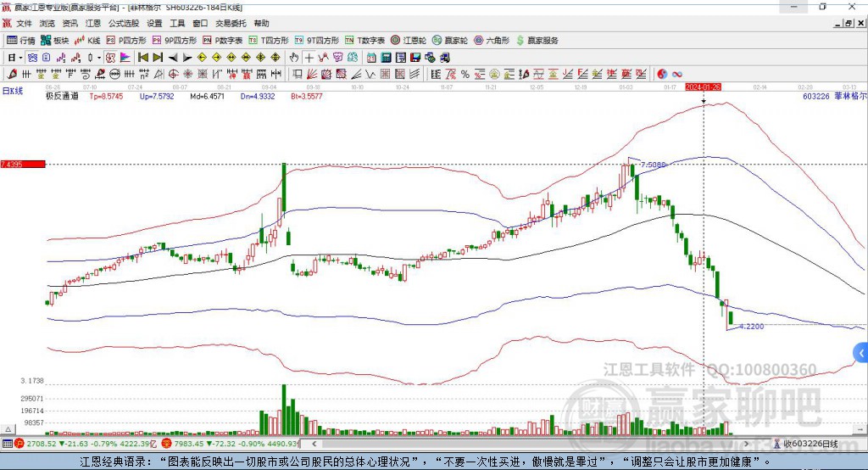This screenshot has width=868, height=470.
Task: Restore the inner chart window
Action: click(x=849, y=23)
